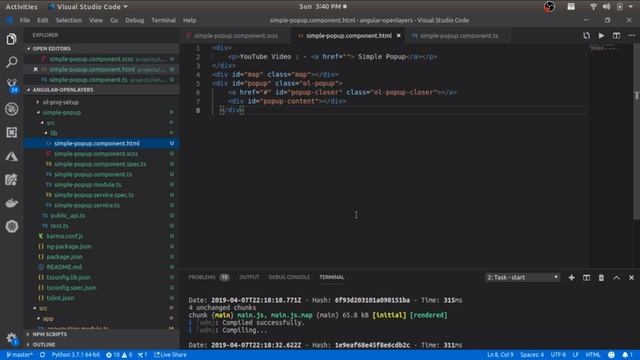Open the volume indicator in system tray
The height and width of the screenshot is (360, 640).
(x=607, y=7)
